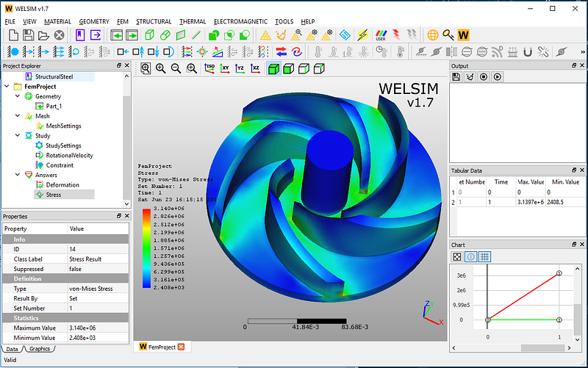Switch to XZ plane view

point(255,68)
